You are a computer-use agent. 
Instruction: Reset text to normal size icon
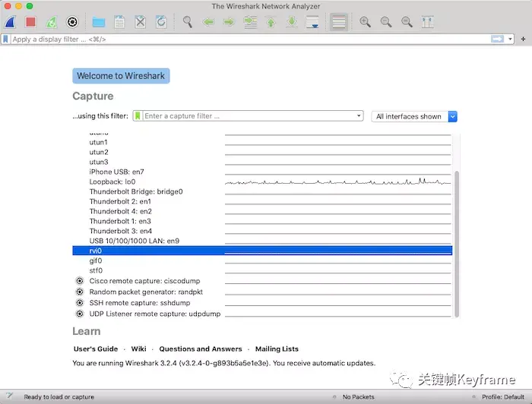[407, 22]
